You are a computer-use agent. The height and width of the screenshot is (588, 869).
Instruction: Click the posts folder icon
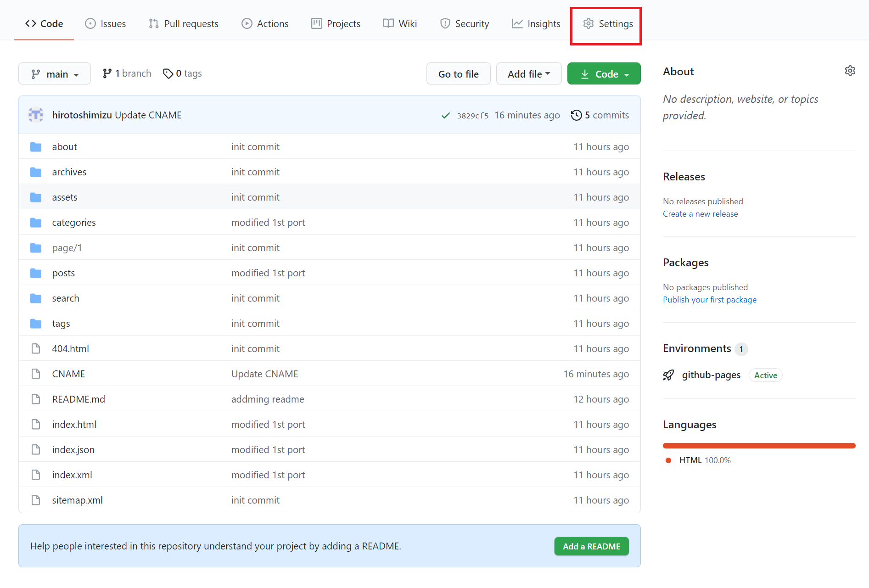(36, 273)
